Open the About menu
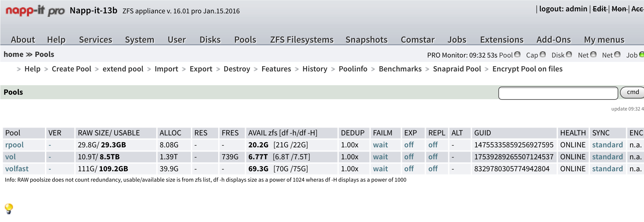The image size is (644, 222). (x=23, y=39)
